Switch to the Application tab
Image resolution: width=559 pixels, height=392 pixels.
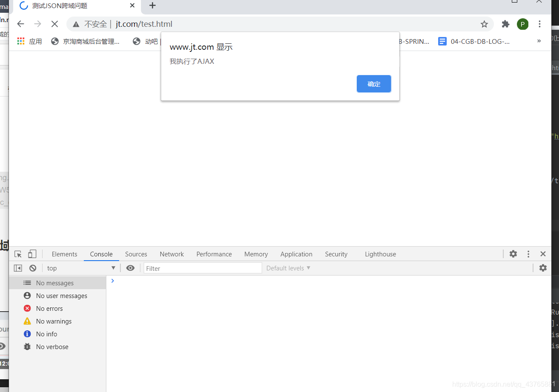pyautogui.click(x=297, y=254)
